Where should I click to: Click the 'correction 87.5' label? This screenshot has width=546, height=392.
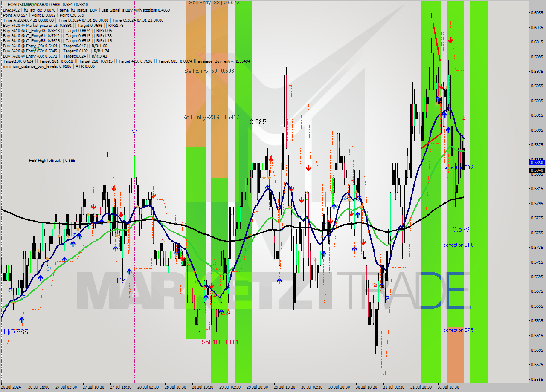[458, 330]
